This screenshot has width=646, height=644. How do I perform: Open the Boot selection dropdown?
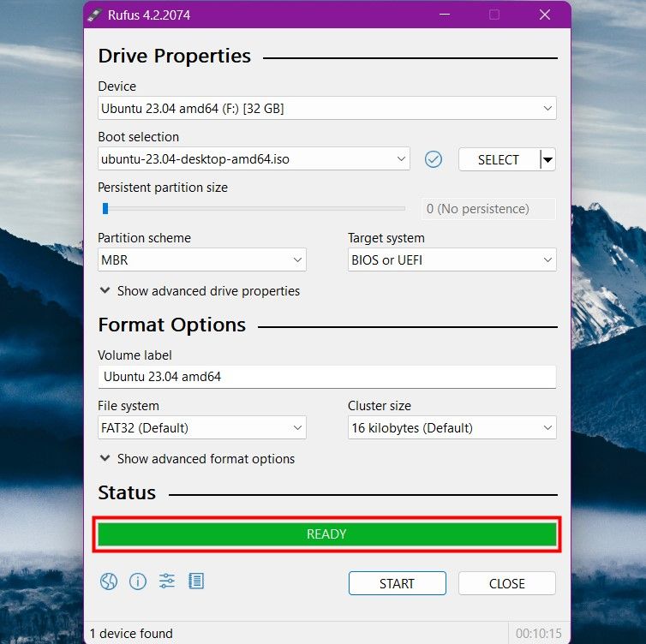pos(254,159)
